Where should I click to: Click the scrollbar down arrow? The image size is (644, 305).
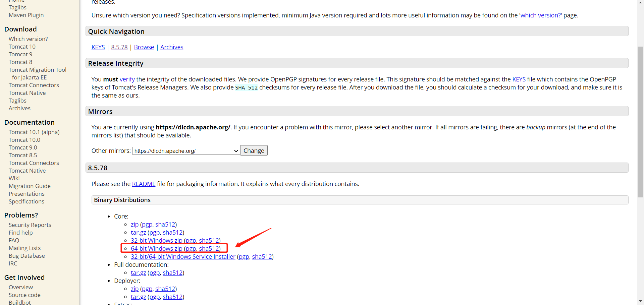640,301
